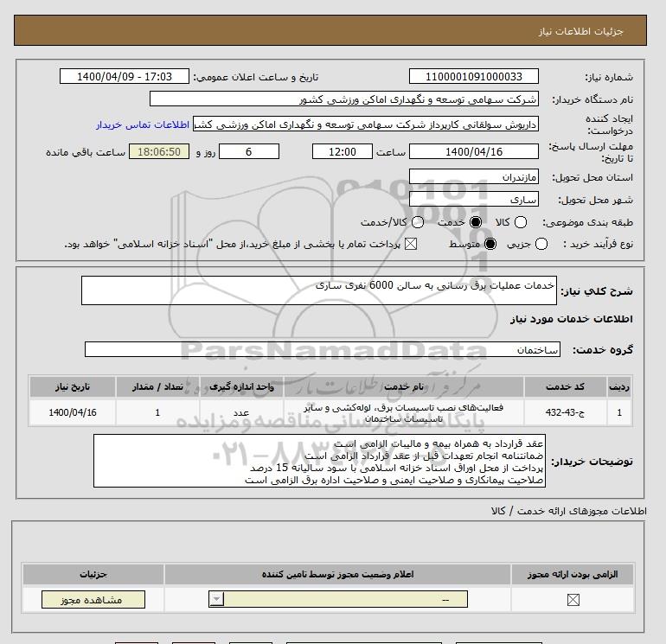The height and width of the screenshot is (644, 666).
Task: Toggle the الزامی بودن ارائه مجوز checkbox
Action: (x=573, y=599)
